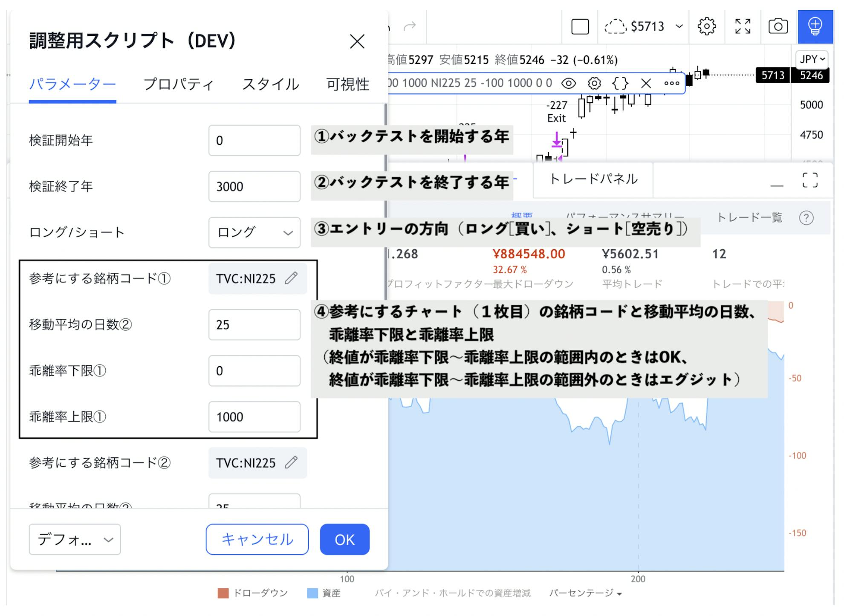Toggle バイ・アンド・ホールドでの資産増減 series
Screen dimensions: 844x616
coord(453,593)
